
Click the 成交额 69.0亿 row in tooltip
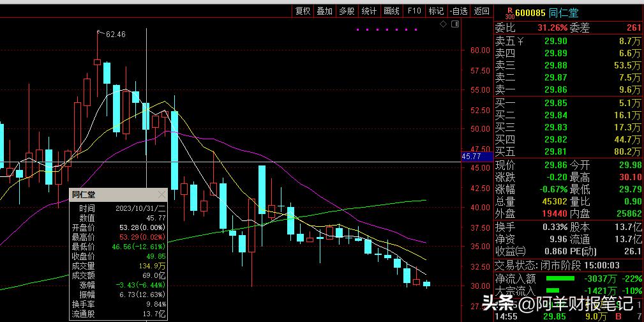click(118, 275)
